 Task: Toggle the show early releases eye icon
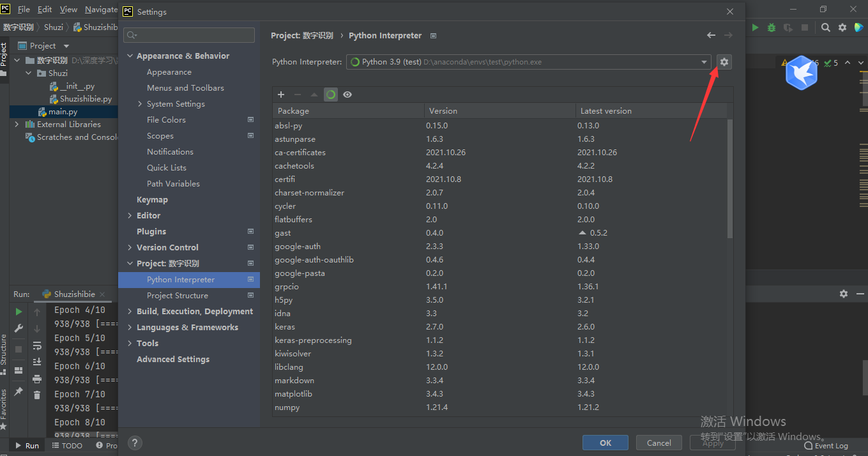point(347,95)
